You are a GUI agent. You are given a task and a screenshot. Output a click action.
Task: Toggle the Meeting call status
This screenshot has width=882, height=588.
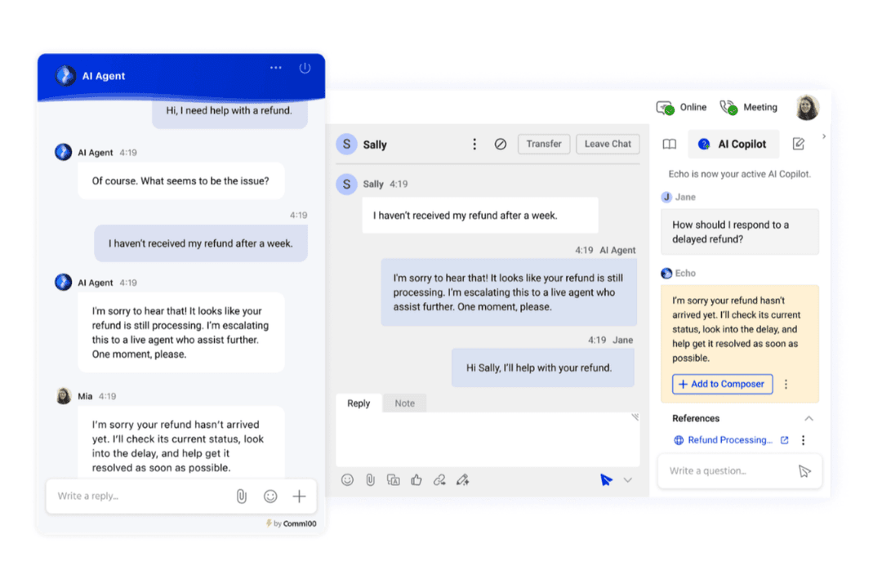[x=749, y=107]
